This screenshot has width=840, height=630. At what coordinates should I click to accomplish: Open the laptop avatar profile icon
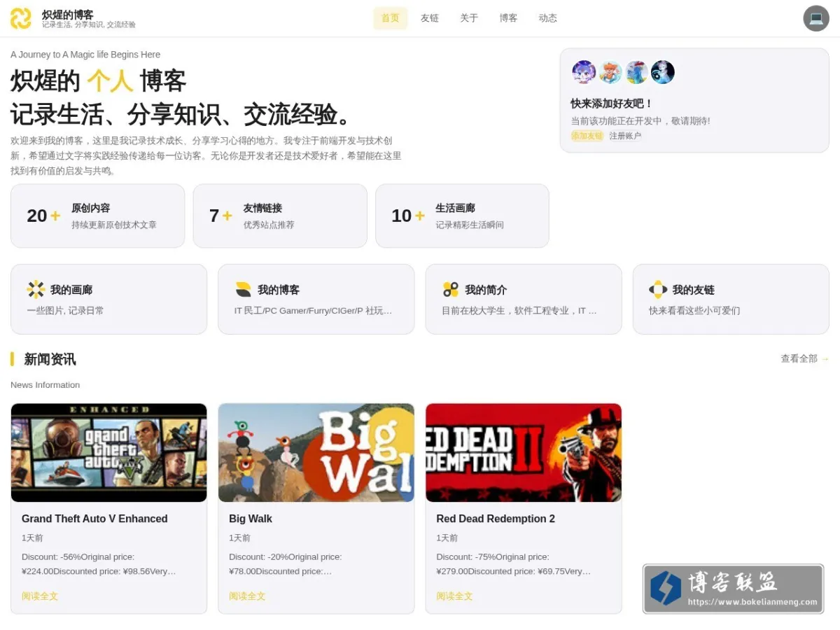click(x=816, y=18)
